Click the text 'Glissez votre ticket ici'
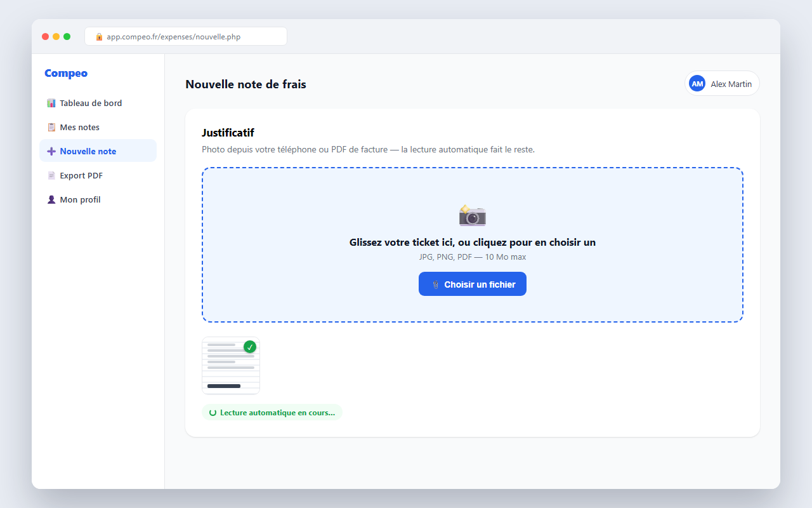The height and width of the screenshot is (508, 812). (402, 243)
